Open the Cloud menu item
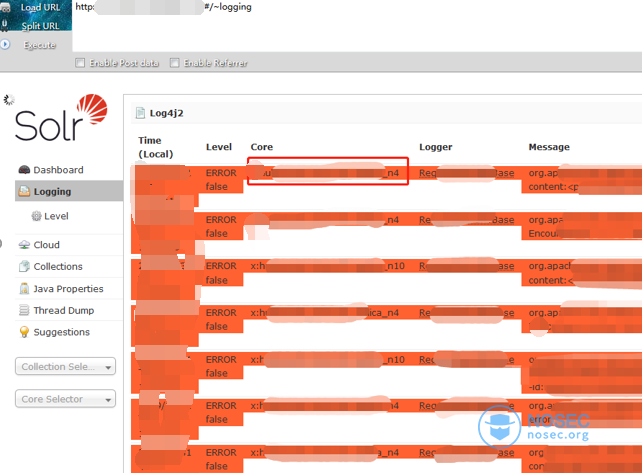 point(46,244)
